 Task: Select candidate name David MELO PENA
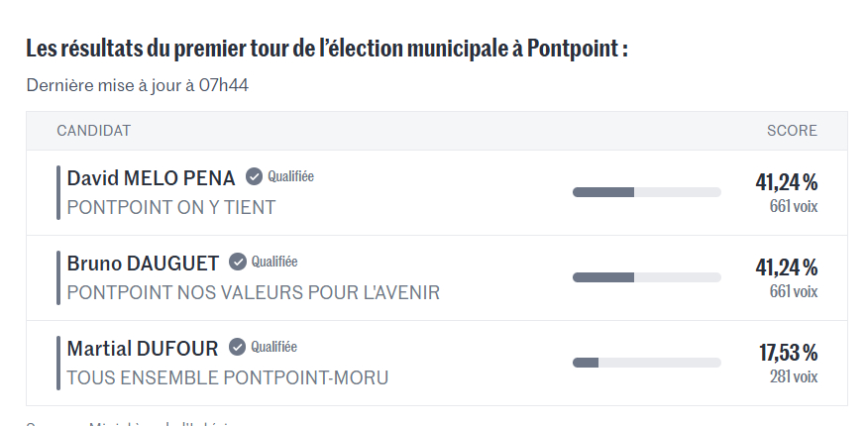click(x=151, y=178)
